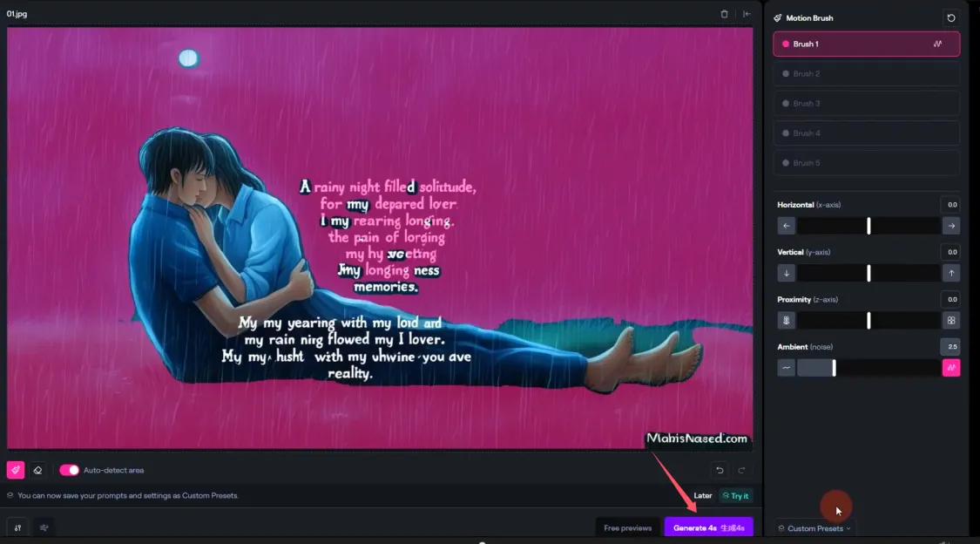Dismiss the presets notice with Later
Viewport: 980px width, 544px height.
pyautogui.click(x=702, y=496)
